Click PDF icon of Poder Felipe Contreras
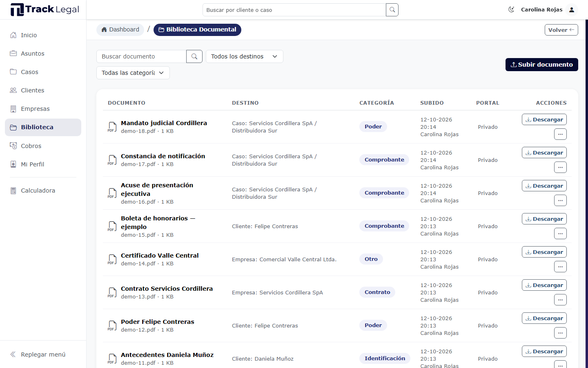Image resolution: width=588 pixels, height=368 pixels. 112,325
